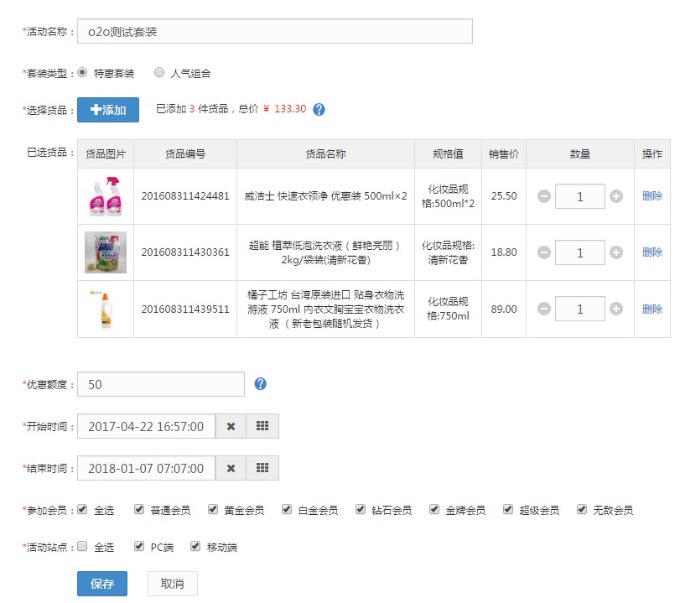Image resolution: width=680 pixels, height=603 pixels.
Task: Select the 特惠套装 radio option
Action: [x=82, y=73]
